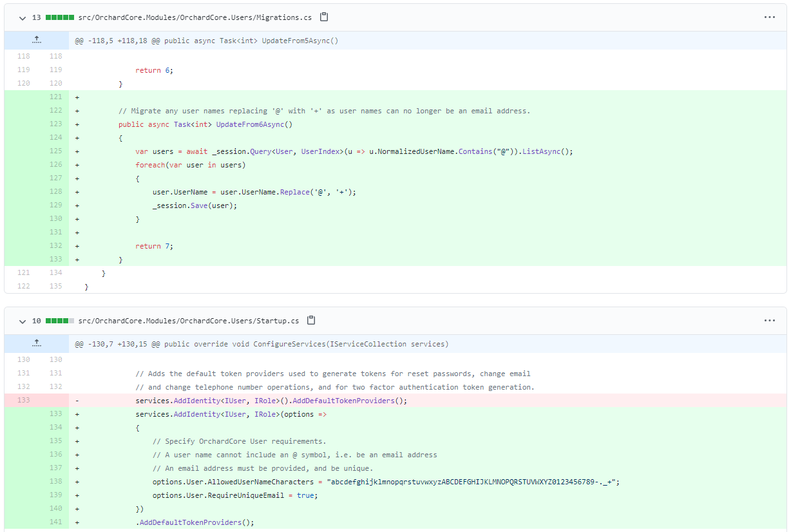Open the Migrations.cs file path link
Viewport: 791px width, 532px height.
[x=195, y=17]
